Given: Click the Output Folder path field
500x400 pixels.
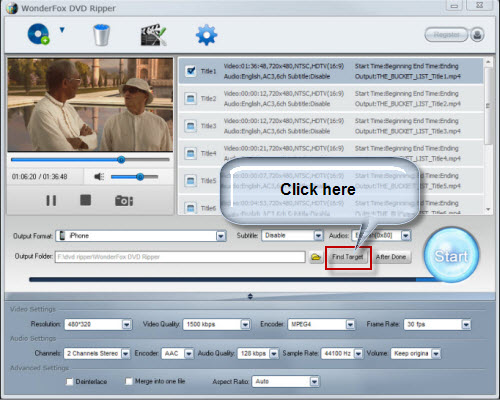Looking at the screenshot, I should coord(180,257).
